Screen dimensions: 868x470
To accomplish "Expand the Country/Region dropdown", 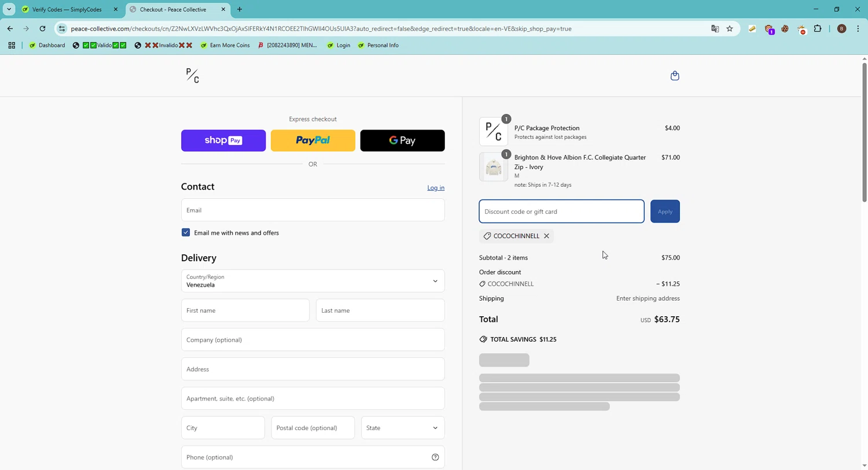I will click(x=312, y=281).
